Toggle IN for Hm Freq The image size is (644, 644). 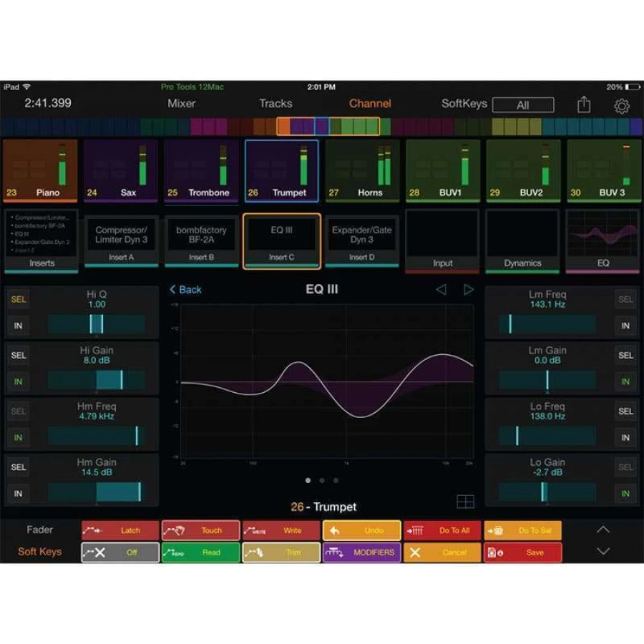19,437
